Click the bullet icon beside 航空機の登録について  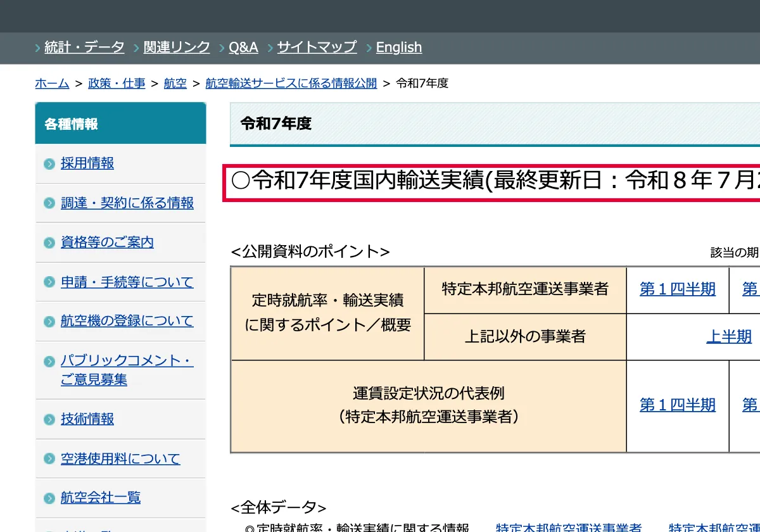[x=49, y=322]
